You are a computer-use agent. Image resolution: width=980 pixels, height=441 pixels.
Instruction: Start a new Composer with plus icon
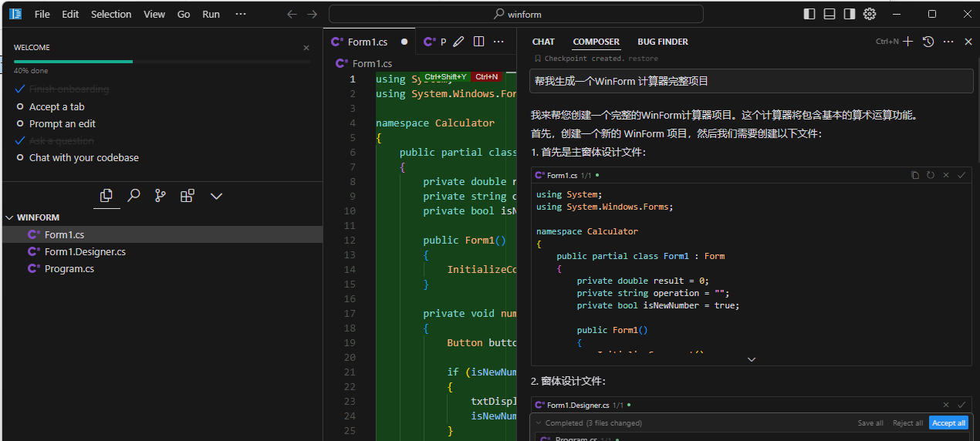click(908, 42)
